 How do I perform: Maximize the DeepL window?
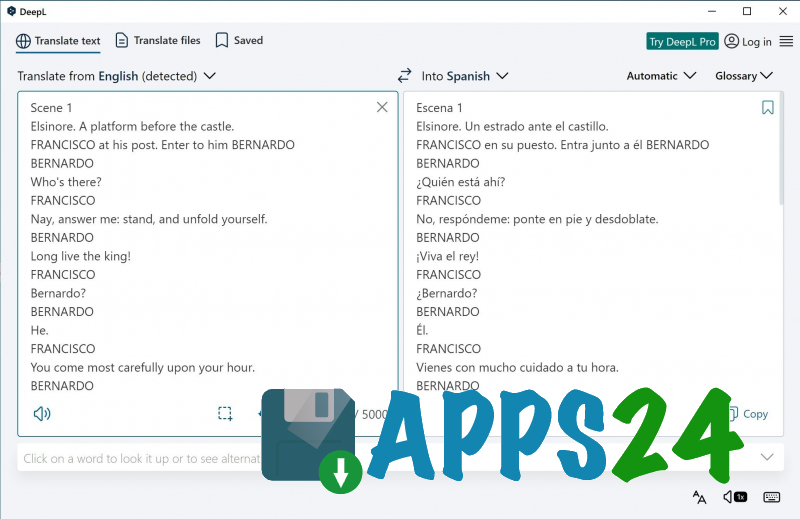click(747, 11)
